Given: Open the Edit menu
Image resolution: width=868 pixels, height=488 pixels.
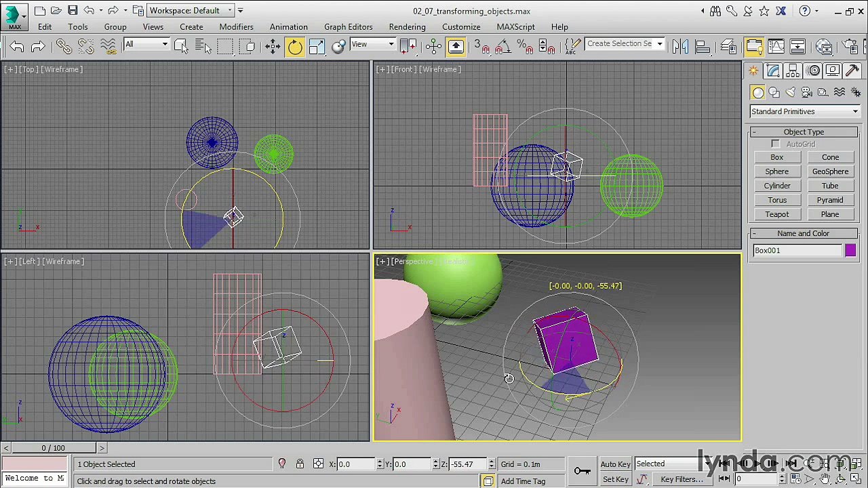Looking at the screenshot, I should coord(45,27).
